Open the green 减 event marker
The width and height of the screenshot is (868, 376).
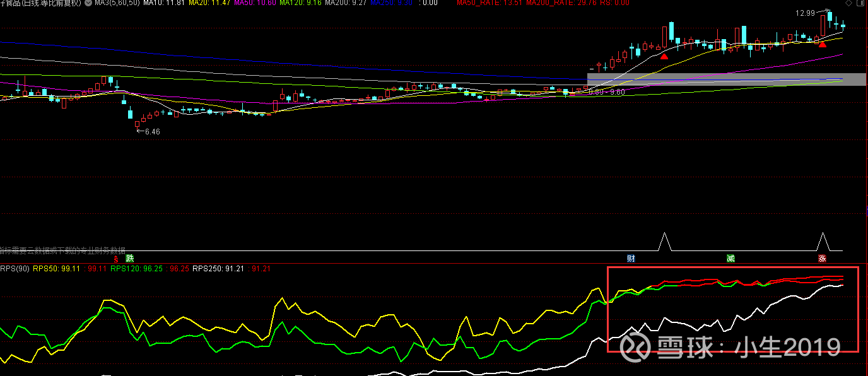pyautogui.click(x=730, y=258)
